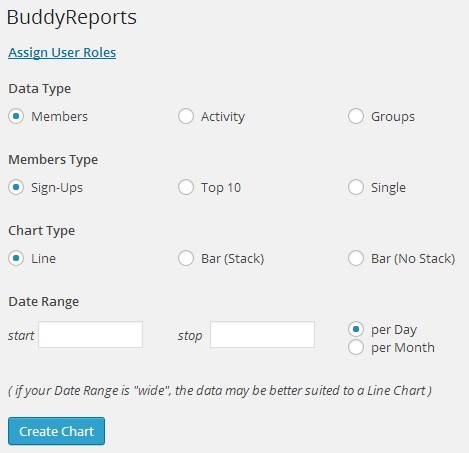Click the Activity label text

click(223, 117)
